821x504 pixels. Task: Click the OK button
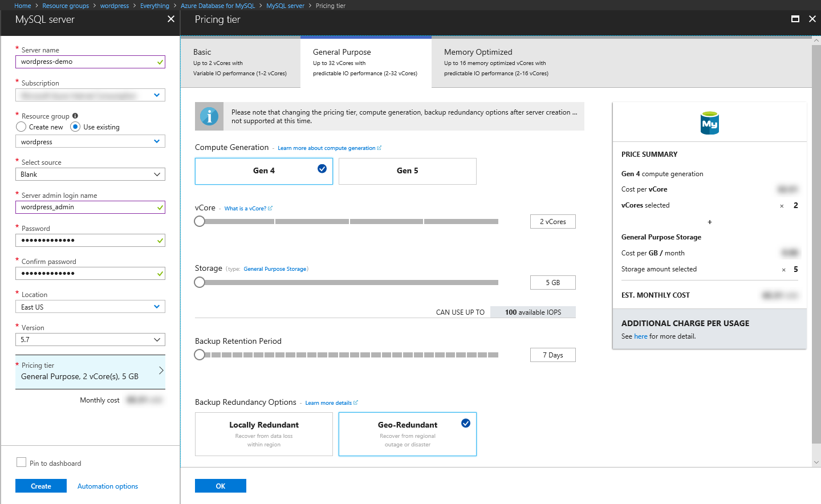coord(221,486)
